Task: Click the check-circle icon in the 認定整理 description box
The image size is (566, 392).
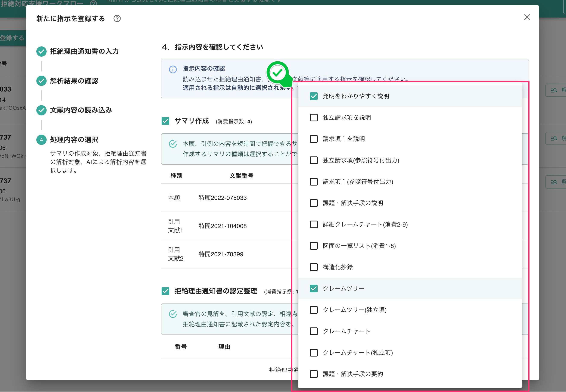Action: click(x=173, y=314)
